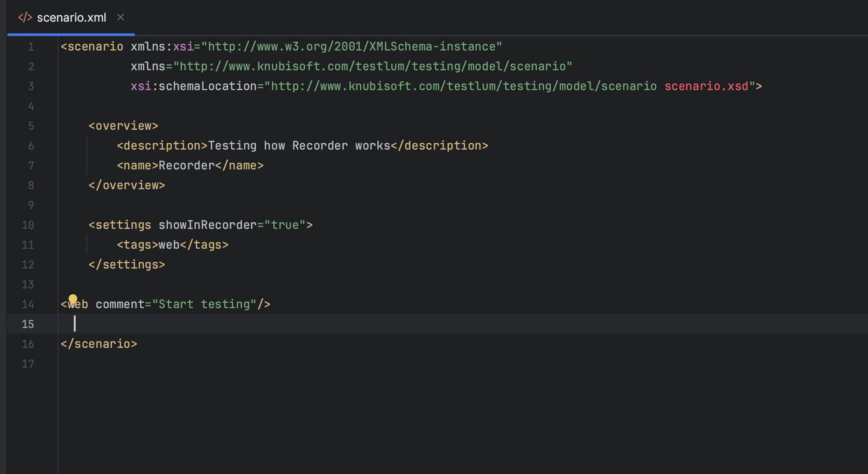Click the comment attribute on line 14
Image resolution: width=868 pixels, height=474 pixels.
coord(120,304)
